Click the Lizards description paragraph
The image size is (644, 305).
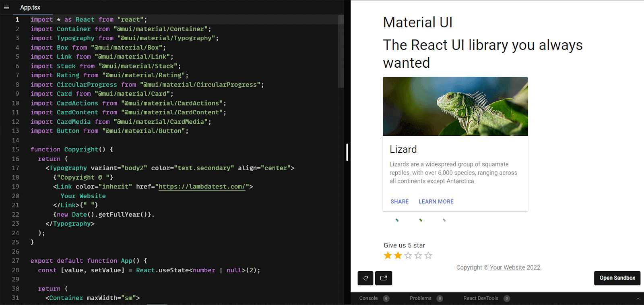coord(453,173)
